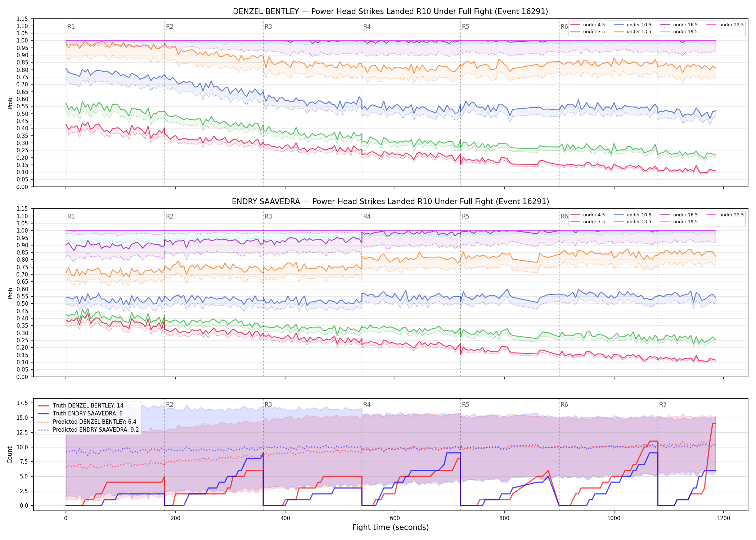
Task: Click the 12.5 tick on the Count axis
Action: tap(22, 432)
